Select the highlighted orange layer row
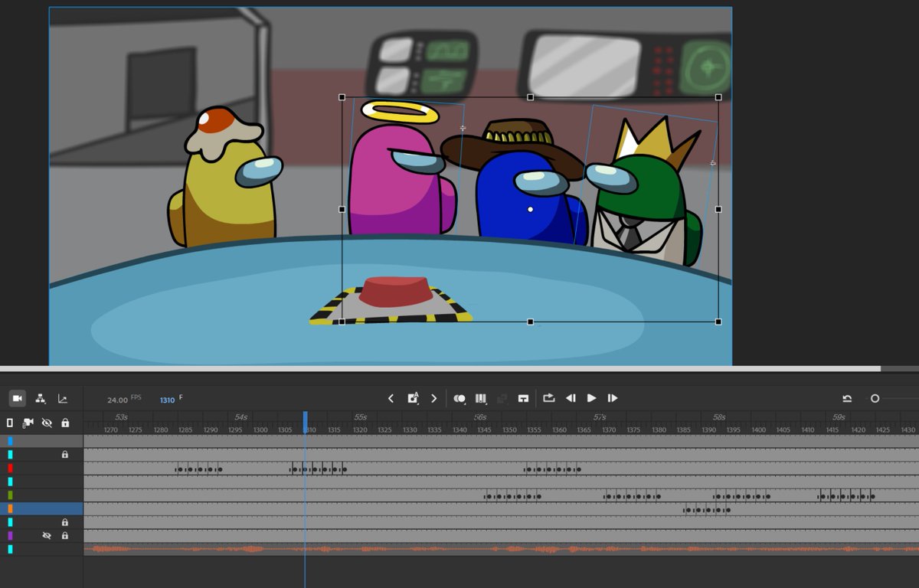The width and height of the screenshot is (919, 588). tap(41, 508)
